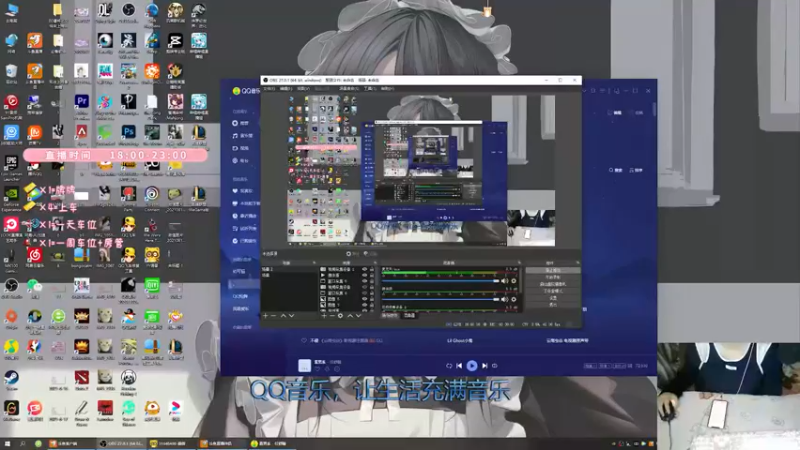Add a source with OBS sources plus
The image size is (800, 450).
[323, 316]
